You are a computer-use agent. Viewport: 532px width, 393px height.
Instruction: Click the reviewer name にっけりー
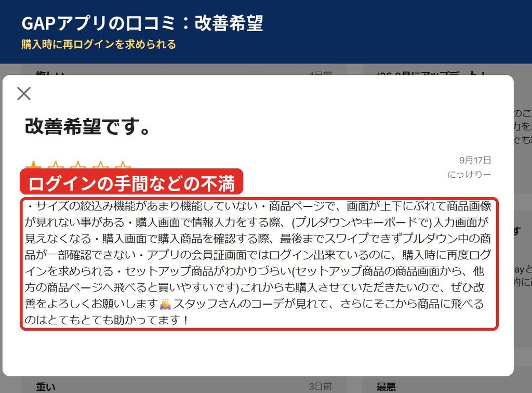pos(469,175)
